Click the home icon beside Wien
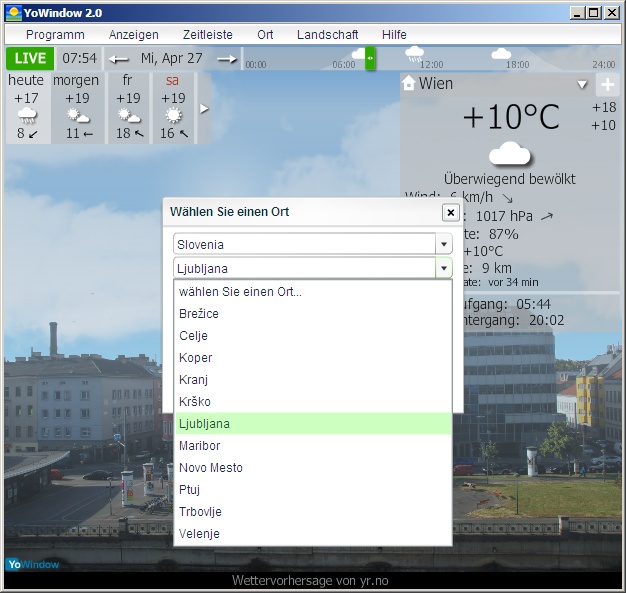 (x=408, y=84)
